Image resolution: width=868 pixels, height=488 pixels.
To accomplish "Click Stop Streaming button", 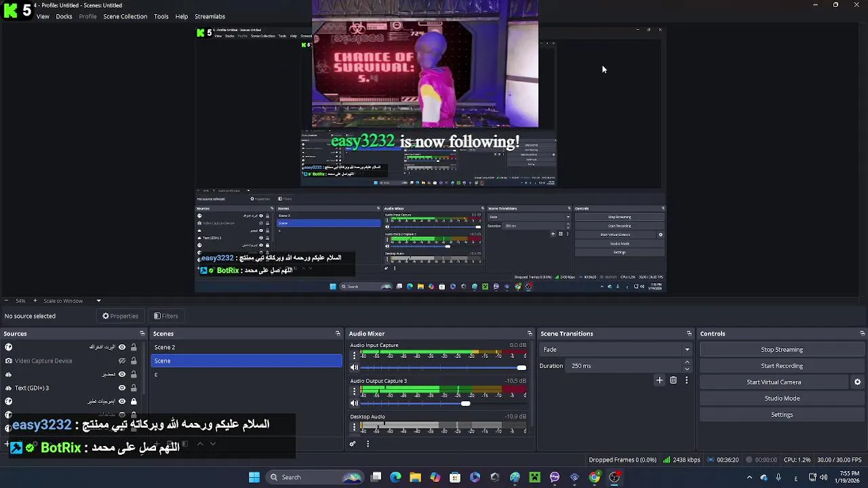I will pyautogui.click(x=782, y=350).
